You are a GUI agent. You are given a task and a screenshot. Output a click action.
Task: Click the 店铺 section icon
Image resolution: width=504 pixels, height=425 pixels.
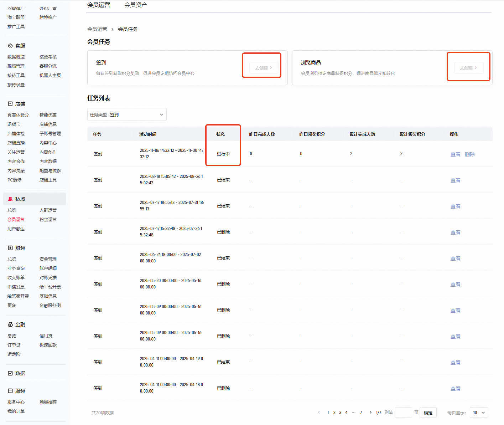point(10,104)
